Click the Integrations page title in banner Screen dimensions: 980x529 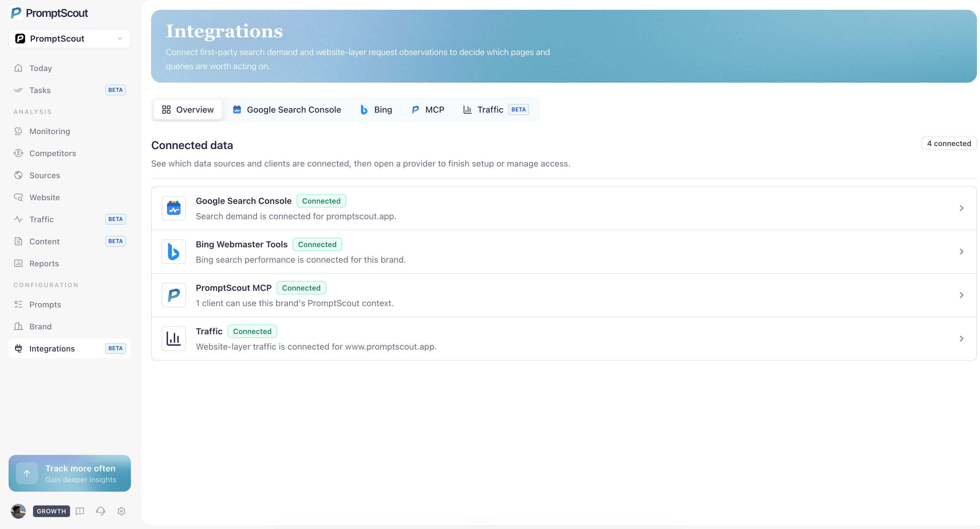tap(224, 31)
